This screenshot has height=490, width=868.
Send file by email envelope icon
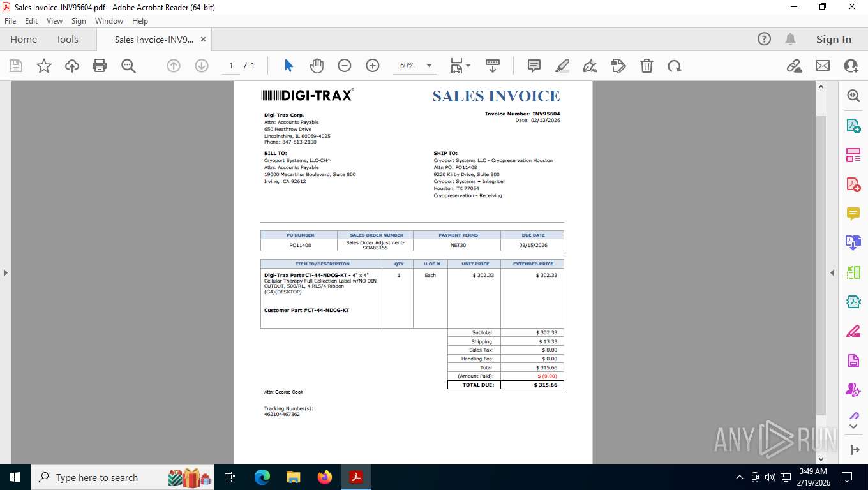click(x=823, y=66)
